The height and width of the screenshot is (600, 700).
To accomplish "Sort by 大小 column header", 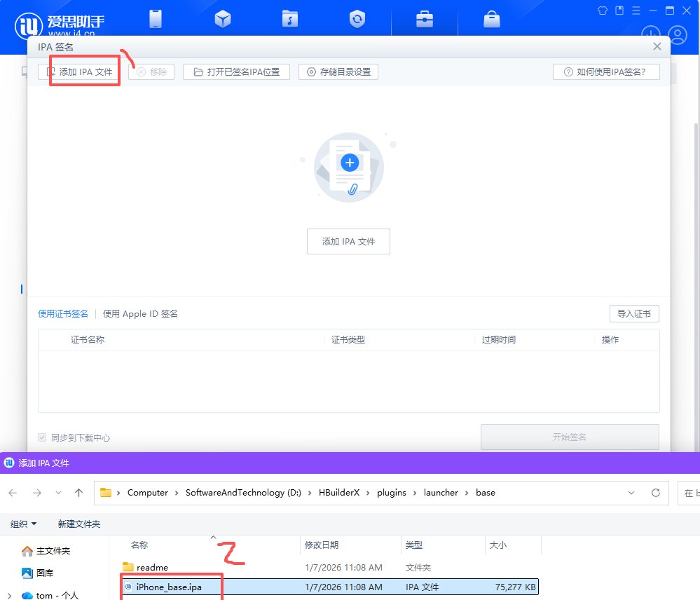I will coord(498,545).
